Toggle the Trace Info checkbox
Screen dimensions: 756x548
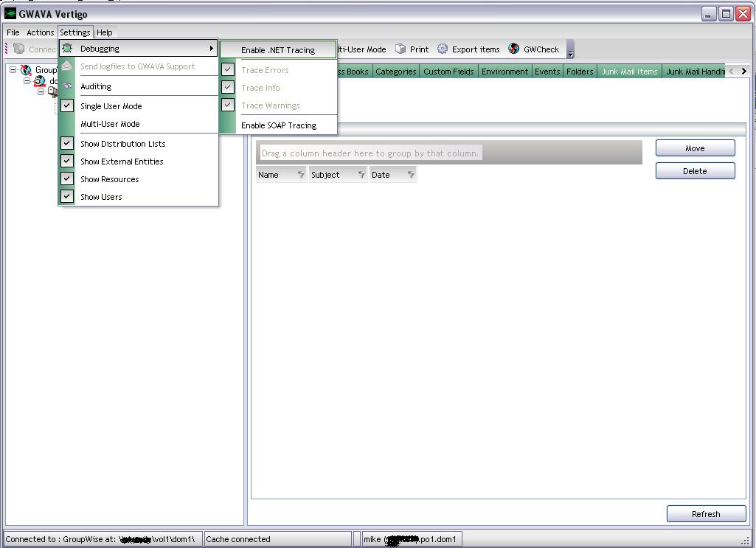[x=228, y=87]
